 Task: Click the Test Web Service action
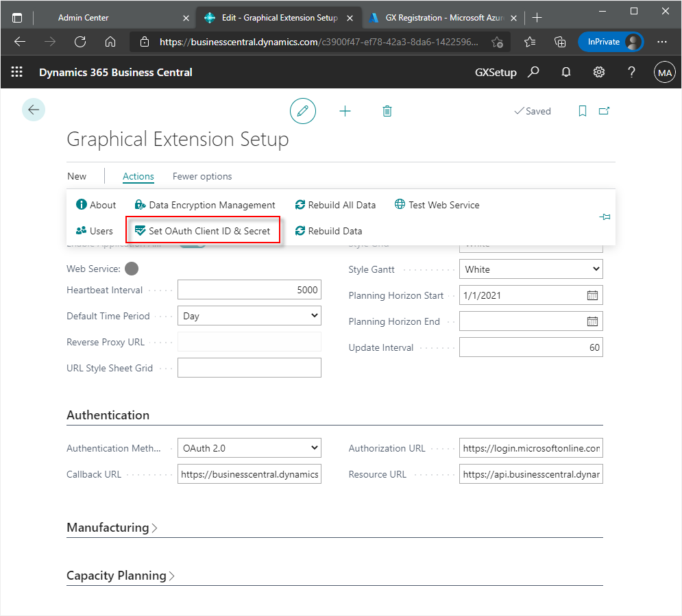[x=437, y=205]
